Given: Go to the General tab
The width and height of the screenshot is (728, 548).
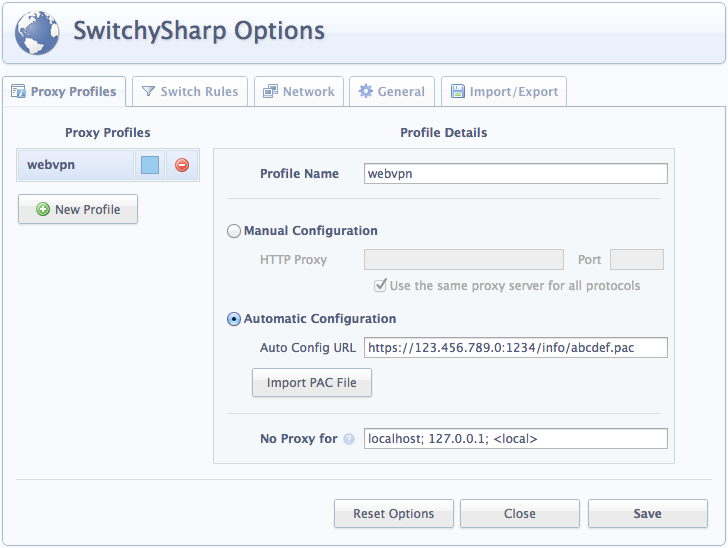Looking at the screenshot, I should [x=392, y=91].
